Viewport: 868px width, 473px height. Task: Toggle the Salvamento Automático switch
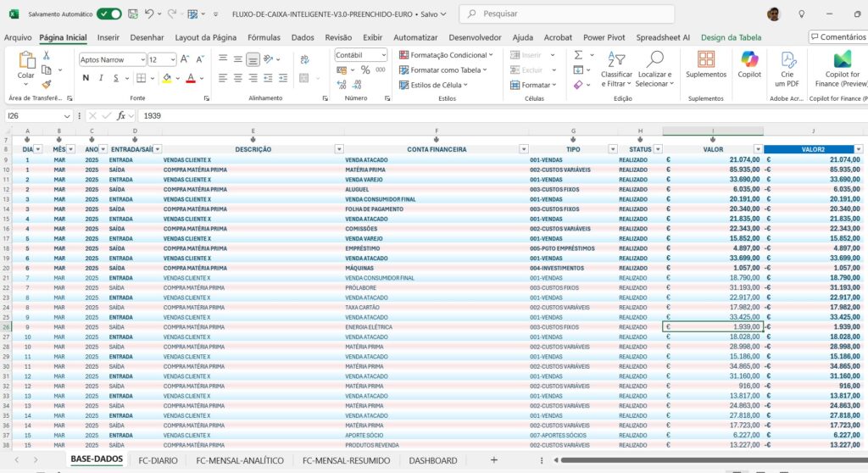click(108, 14)
